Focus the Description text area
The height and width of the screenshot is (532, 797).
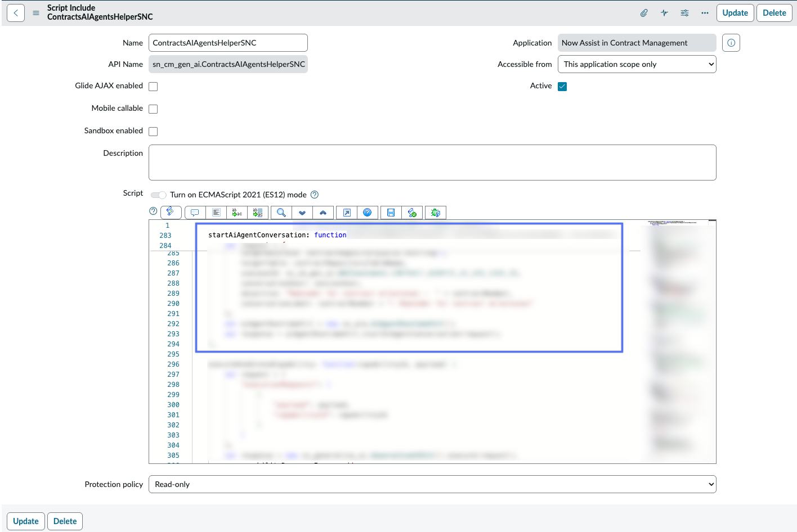click(432, 163)
